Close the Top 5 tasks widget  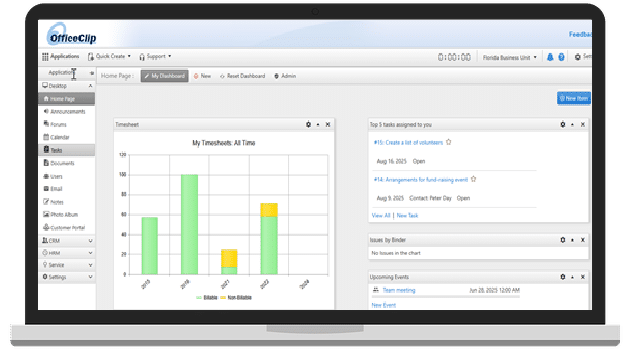[x=583, y=125]
